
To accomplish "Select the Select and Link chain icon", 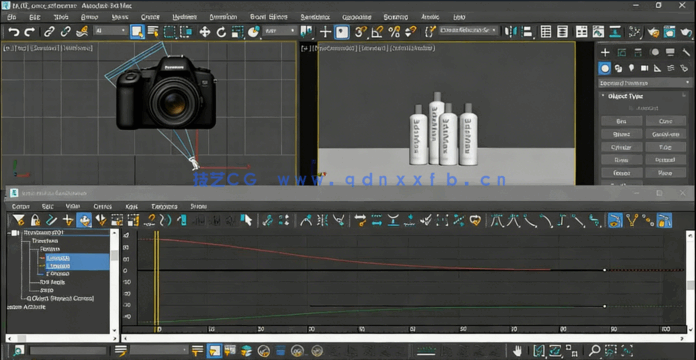I will tap(49, 32).
